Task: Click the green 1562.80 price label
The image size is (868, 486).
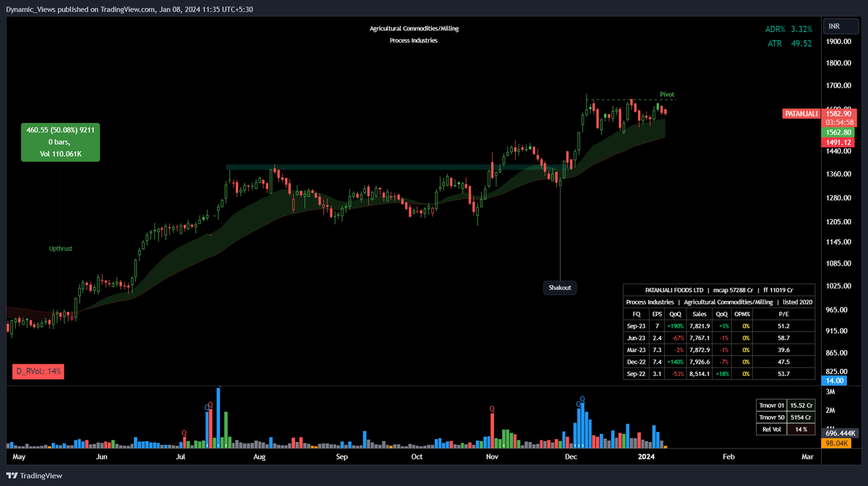Action: 839,132
